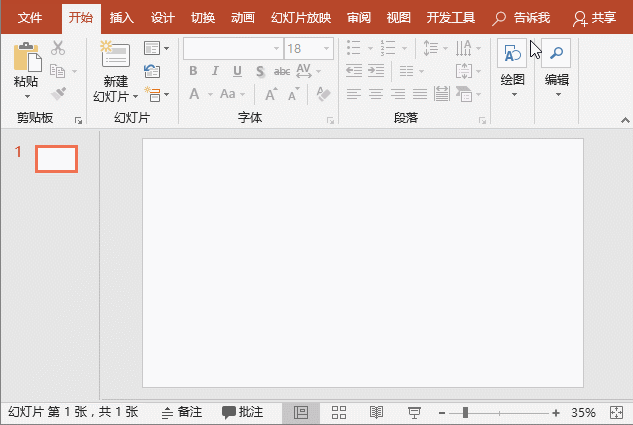Toggle Underline formatting
This screenshot has width=633, height=425.
coord(237,71)
